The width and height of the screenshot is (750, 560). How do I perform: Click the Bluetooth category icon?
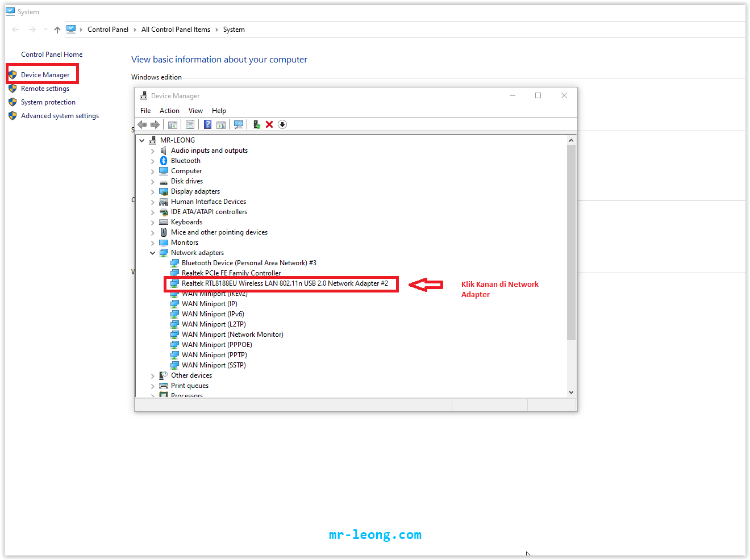coord(164,161)
